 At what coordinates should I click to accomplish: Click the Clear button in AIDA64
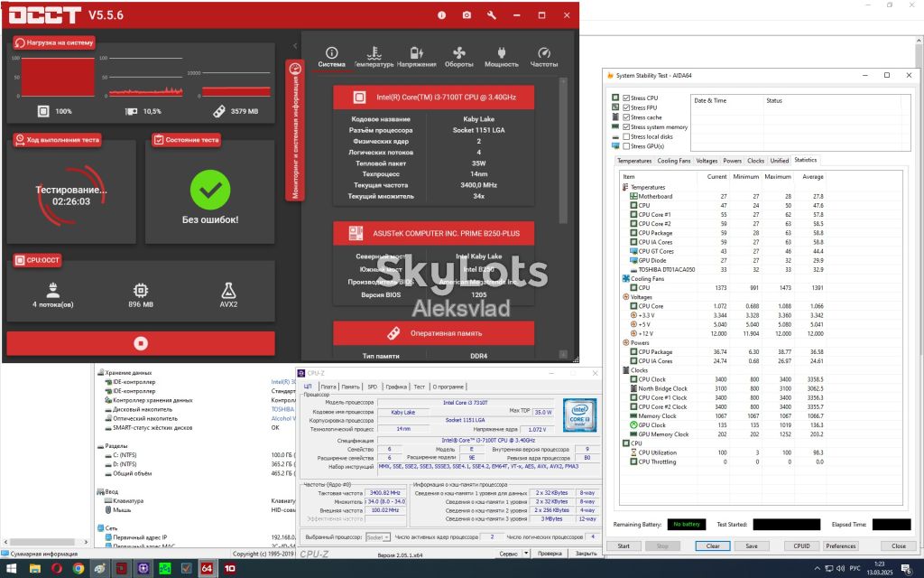pyautogui.click(x=713, y=546)
